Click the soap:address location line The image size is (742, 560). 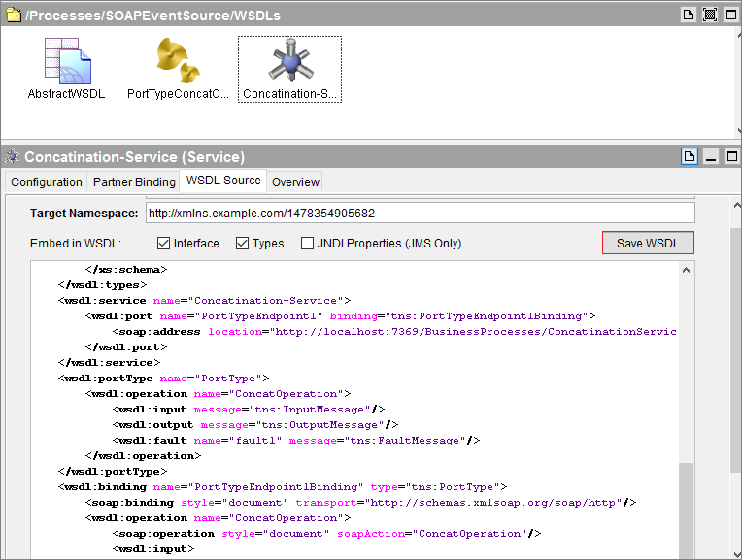394,332
